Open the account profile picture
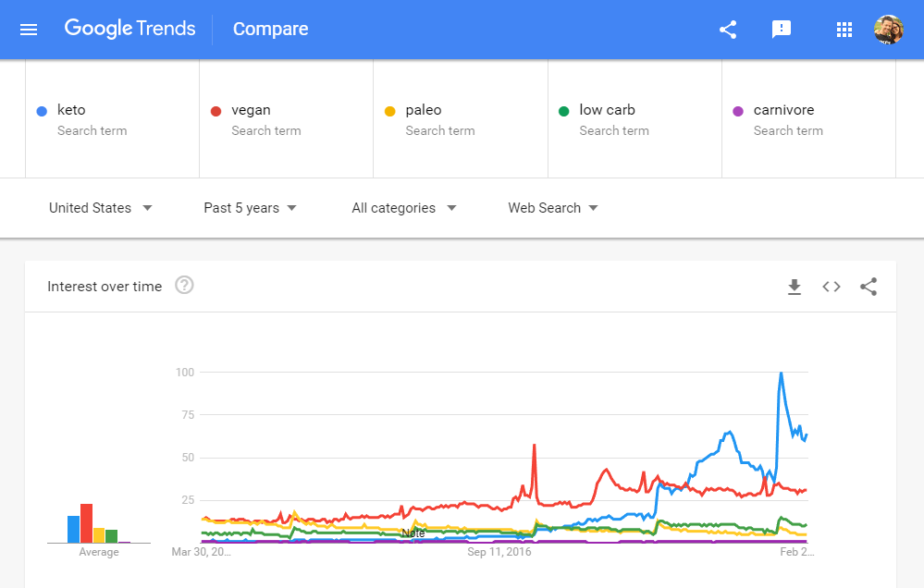Image resolution: width=924 pixels, height=588 pixels. point(888,30)
